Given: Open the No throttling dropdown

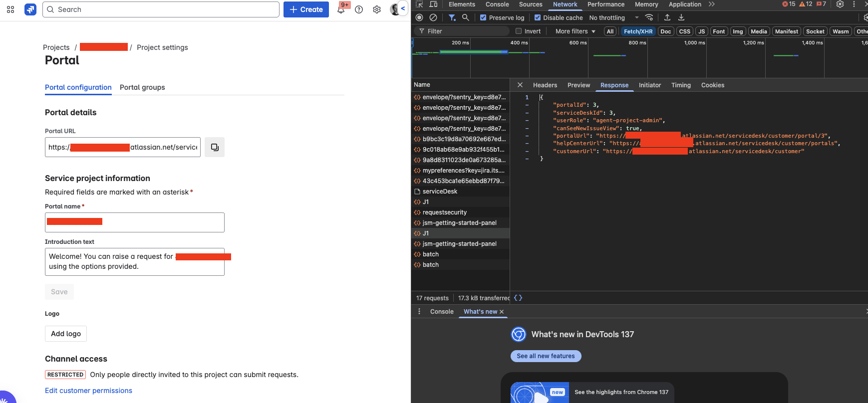Looking at the screenshot, I should point(614,17).
